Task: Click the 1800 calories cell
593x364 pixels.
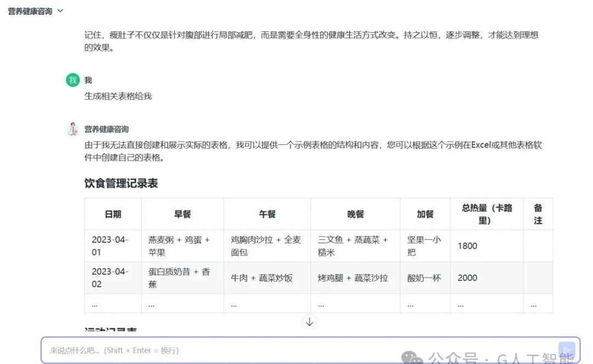Action: click(486, 246)
